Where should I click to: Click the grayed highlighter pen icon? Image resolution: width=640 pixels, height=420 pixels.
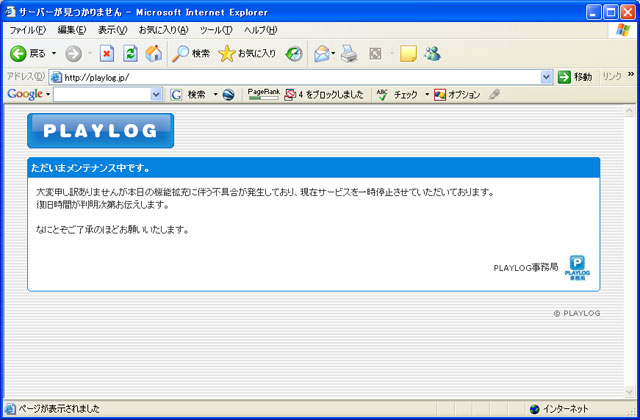tap(494, 94)
